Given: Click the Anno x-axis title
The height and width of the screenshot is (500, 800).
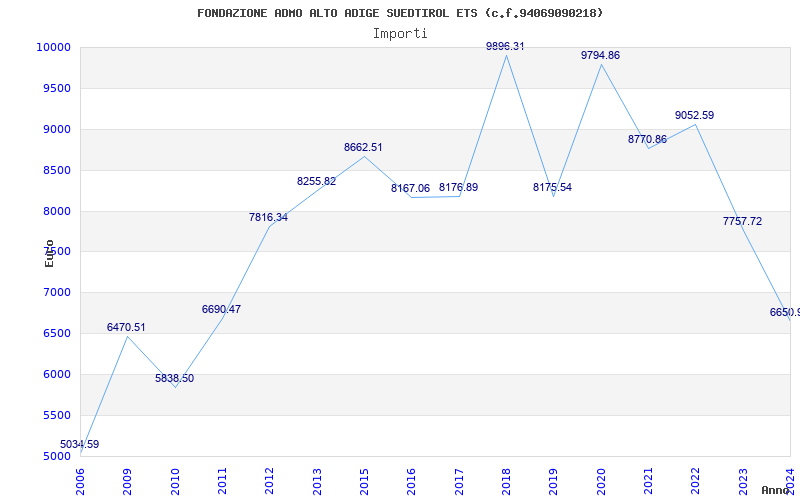Looking at the screenshot, I should pos(775,490).
